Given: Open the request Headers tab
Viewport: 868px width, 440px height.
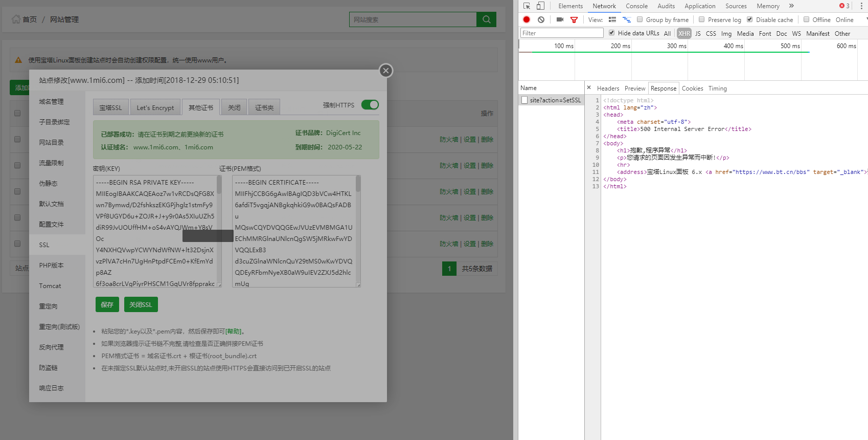Looking at the screenshot, I should pyautogui.click(x=608, y=89).
